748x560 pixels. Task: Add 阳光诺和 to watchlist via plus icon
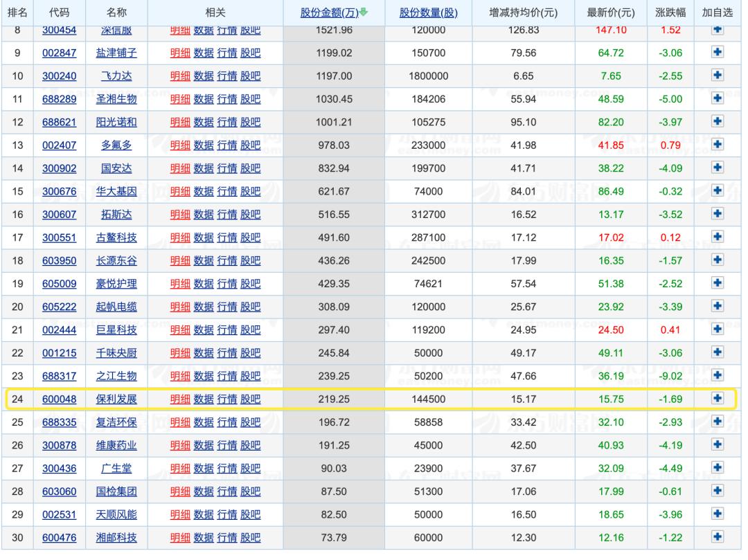(717, 122)
